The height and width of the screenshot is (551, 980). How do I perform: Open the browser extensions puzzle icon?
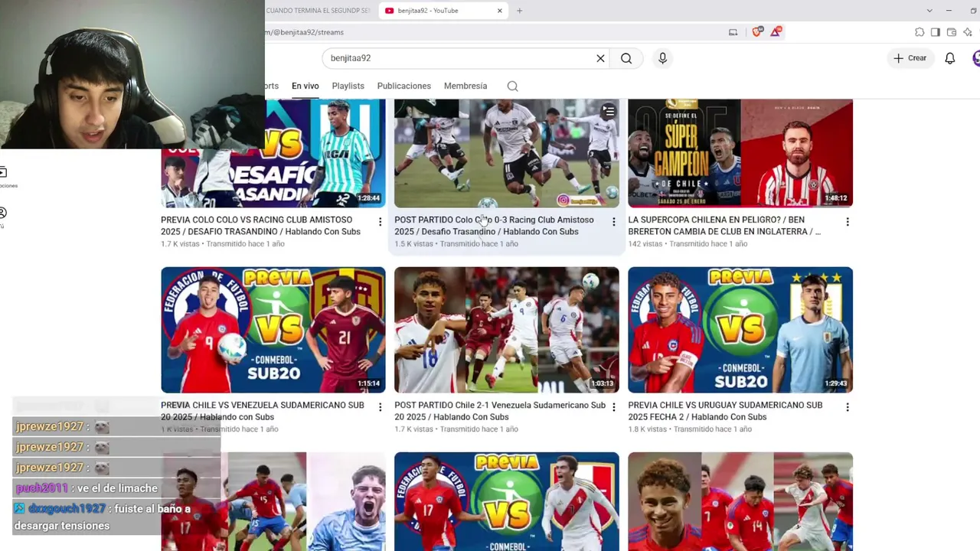point(920,32)
